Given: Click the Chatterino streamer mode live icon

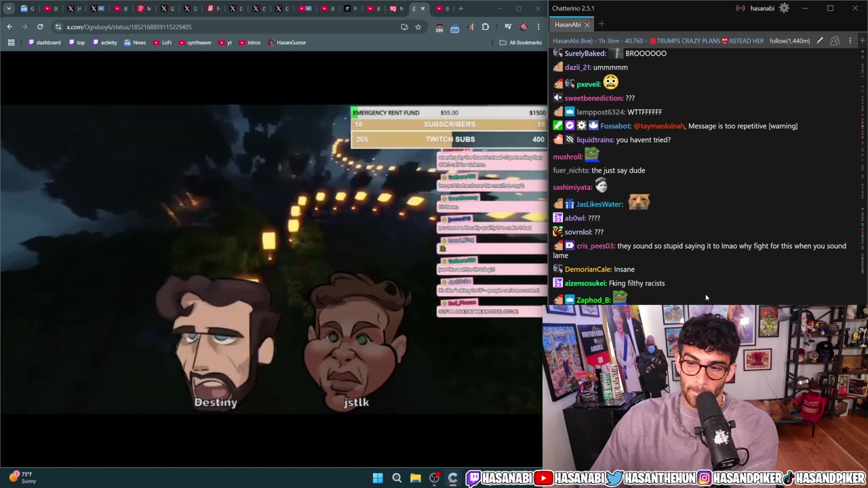Looking at the screenshot, I should pos(741,8).
